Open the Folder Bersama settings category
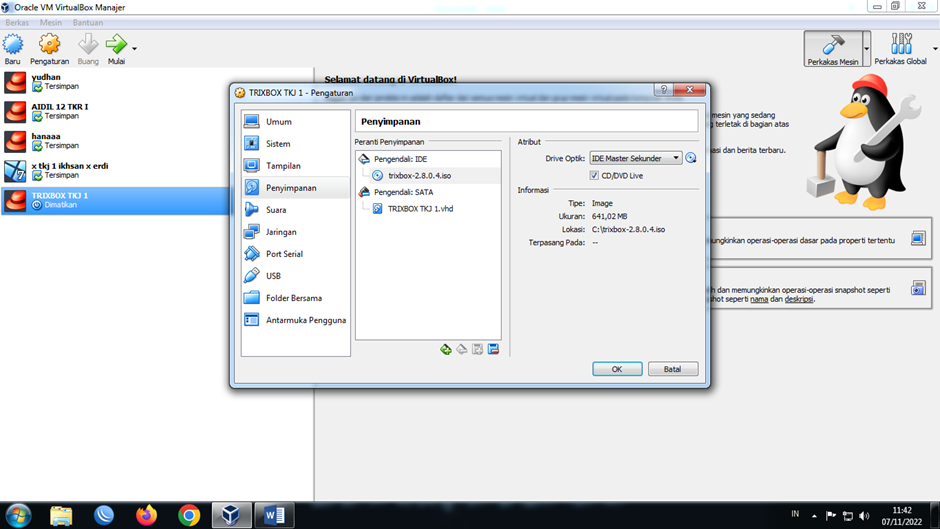Screen dimensions: 940x529 pyautogui.click(x=296, y=298)
